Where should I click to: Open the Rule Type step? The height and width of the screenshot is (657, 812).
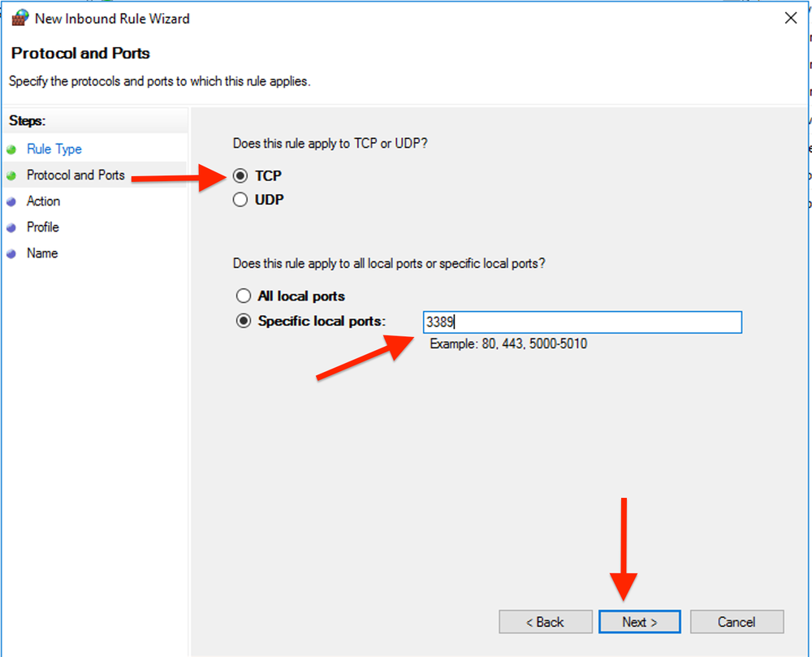pyautogui.click(x=54, y=149)
